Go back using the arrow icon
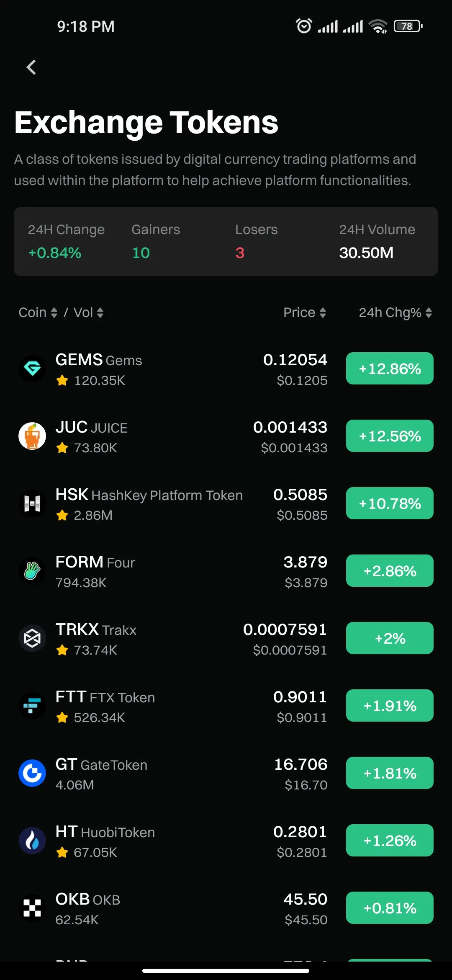452x980 pixels. [x=31, y=67]
